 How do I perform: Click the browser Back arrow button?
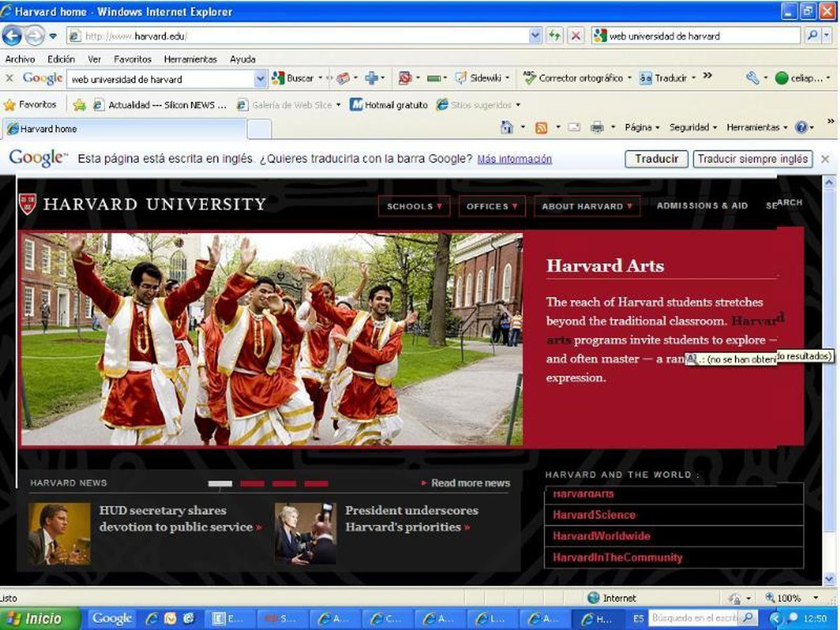(12, 36)
